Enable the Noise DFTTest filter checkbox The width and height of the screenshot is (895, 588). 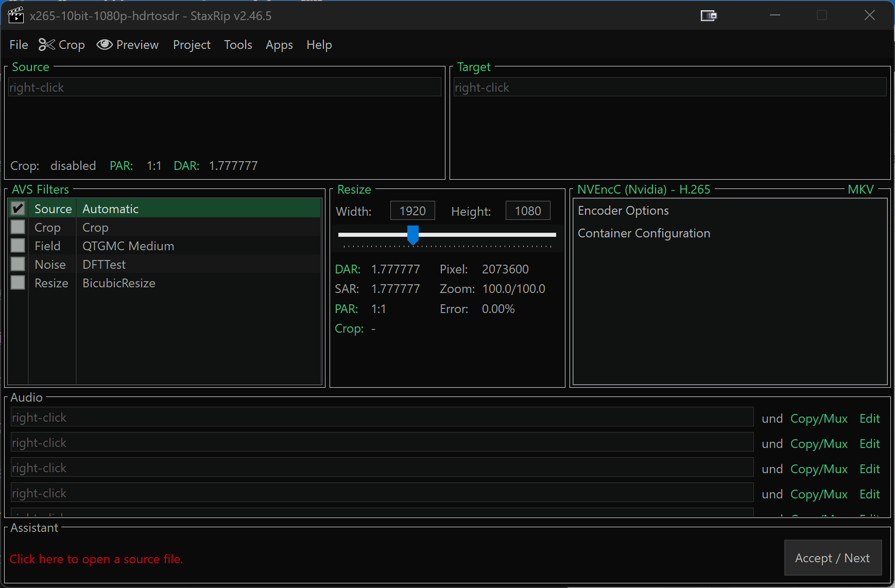pos(18,264)
